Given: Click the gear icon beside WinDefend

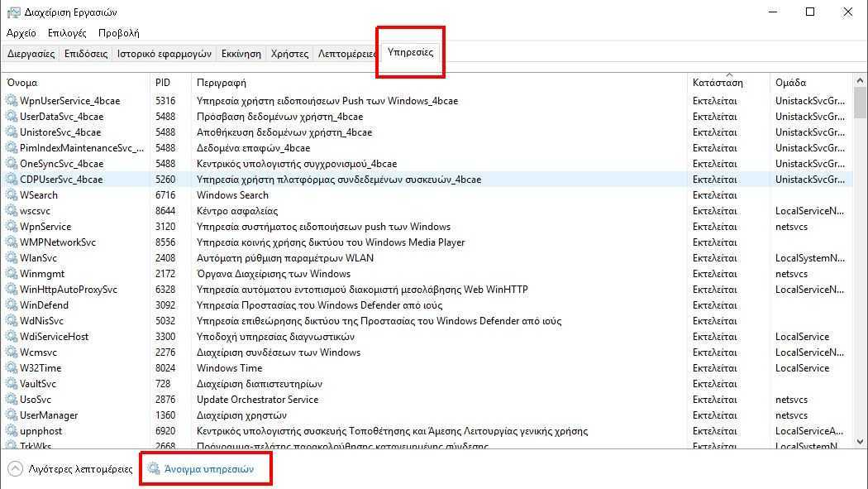Looking at the screenshot, I should 12,305.
